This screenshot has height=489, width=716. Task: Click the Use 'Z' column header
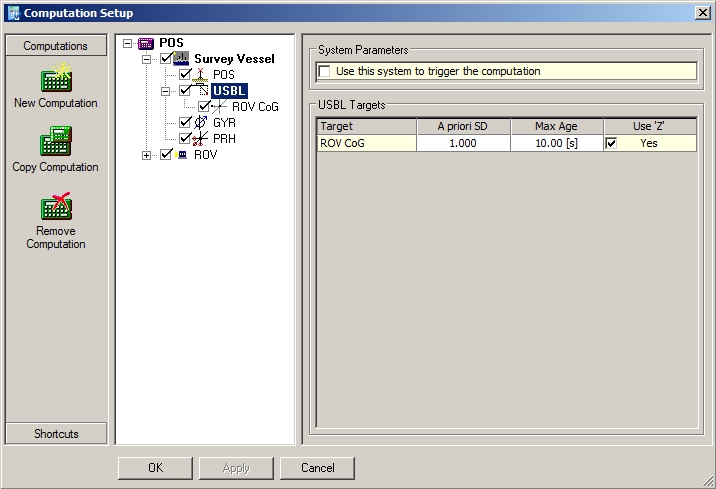[650, 126]
